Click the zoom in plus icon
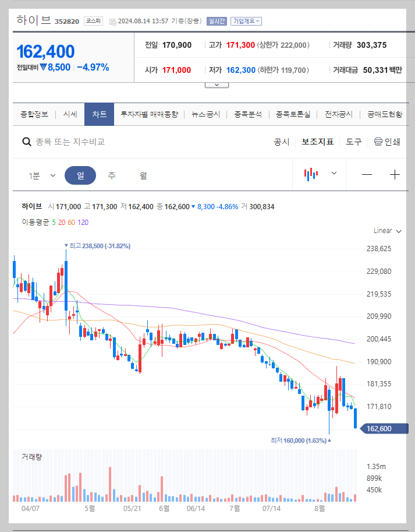The height and width of the screenshot is (532, 415). [395, 174]
